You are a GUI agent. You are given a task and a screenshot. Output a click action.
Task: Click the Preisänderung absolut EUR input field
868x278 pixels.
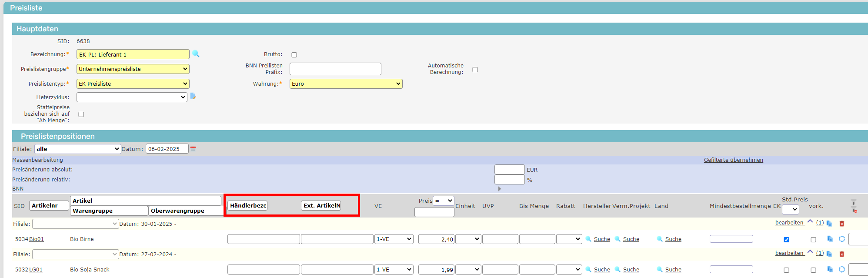(x=509, y=170)
